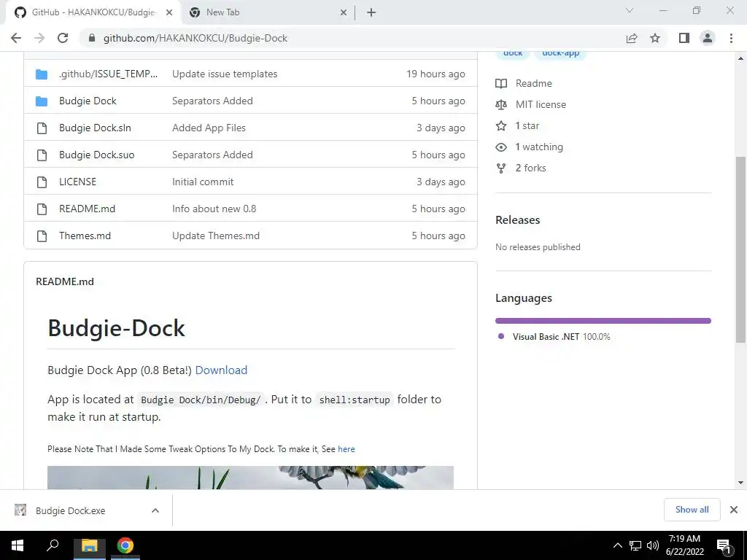Close the GitHub tab
This screenshot has height=560, width=747.
click(169, 12)
